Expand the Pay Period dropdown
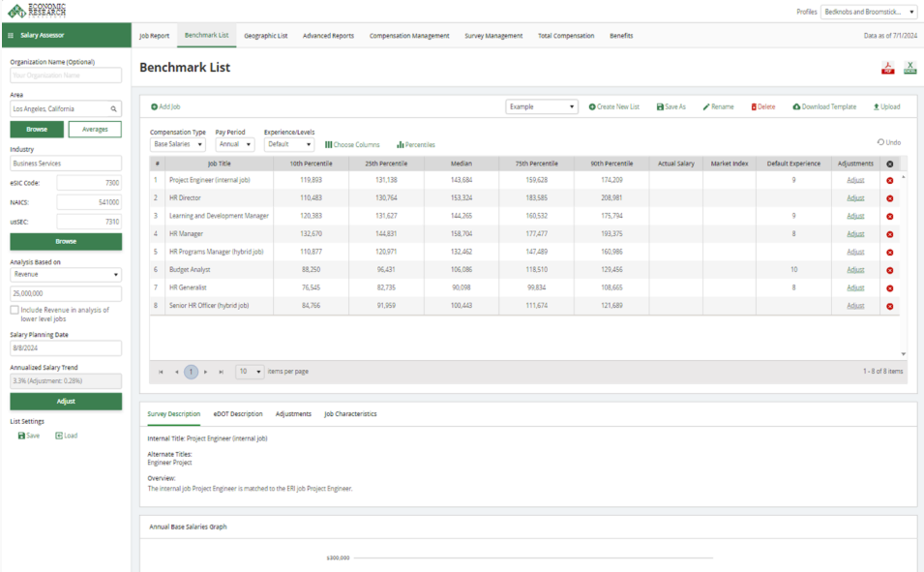Viewport: 924px width, 572px height. click(234, 144)
